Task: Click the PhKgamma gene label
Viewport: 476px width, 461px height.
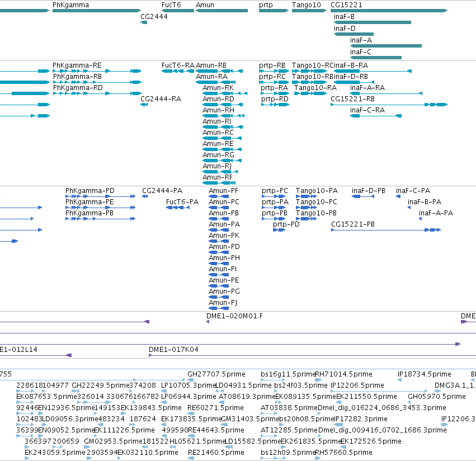Action: tap(70, 5)
